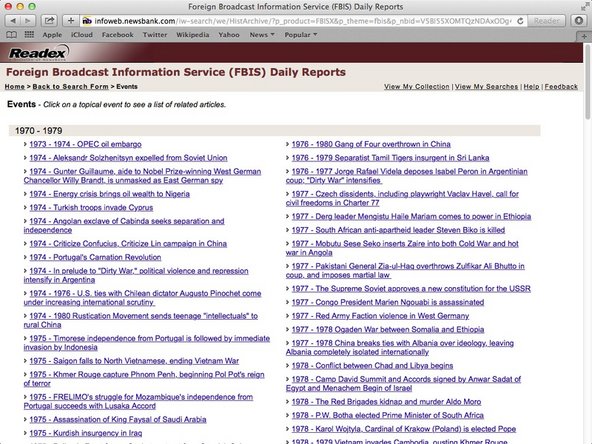Open the Feedback link
This screenshot has width=592, height=444.
(x=561, y=86)
